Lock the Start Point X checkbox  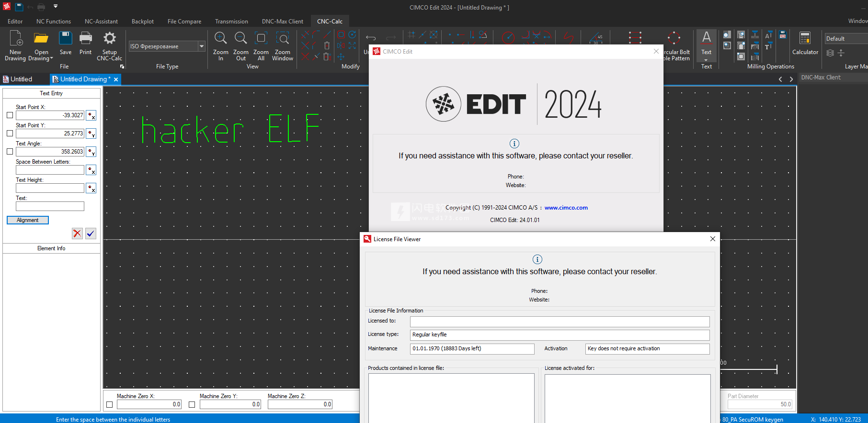(x=10, y=115)
